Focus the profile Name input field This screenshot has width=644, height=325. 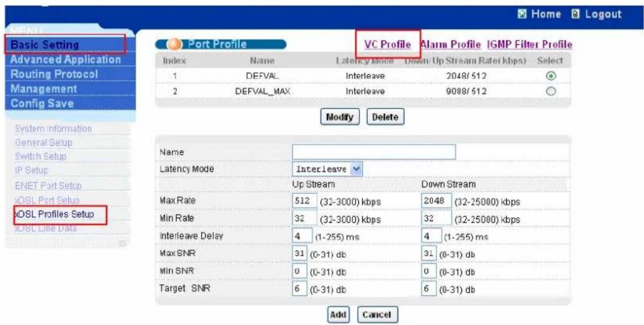(x=374, y=152)
